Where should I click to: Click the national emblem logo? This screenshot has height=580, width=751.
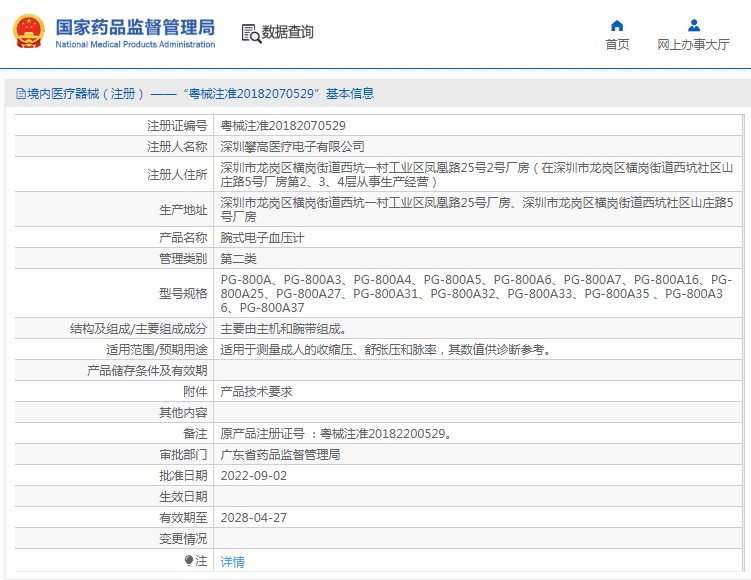pyautogui.click(x=29, y=32)
